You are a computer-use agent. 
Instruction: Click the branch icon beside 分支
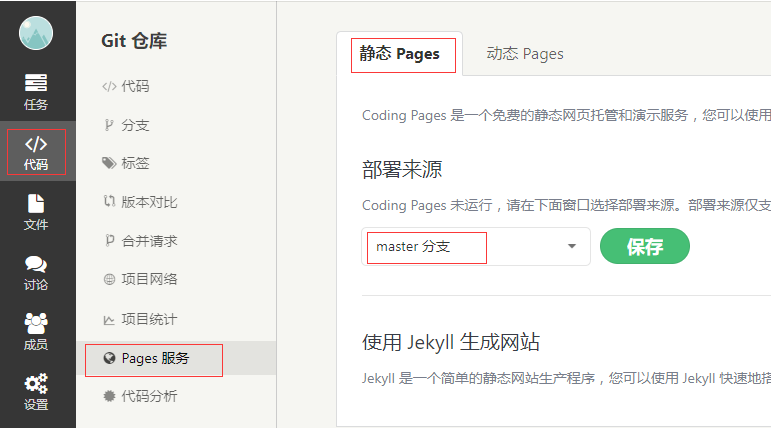[x=109, y=125]
